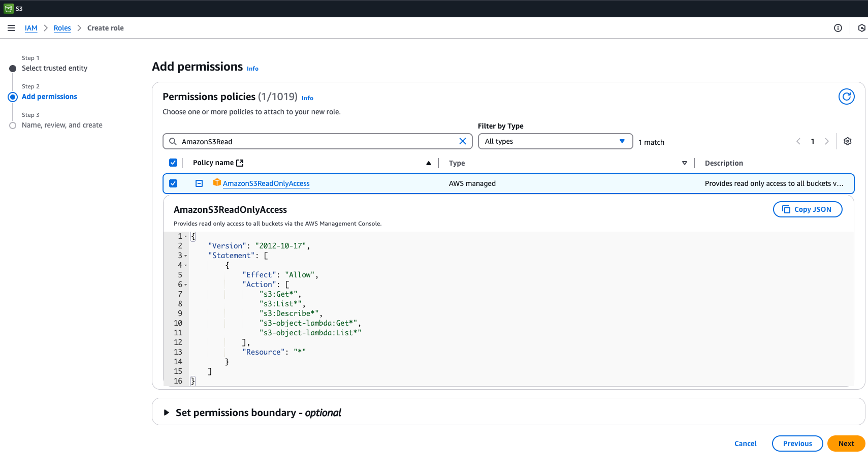Click the "s3:Get*" action line
Image resolution: width=868 pixels, height=475 pixels.
[x=280, y=294]
